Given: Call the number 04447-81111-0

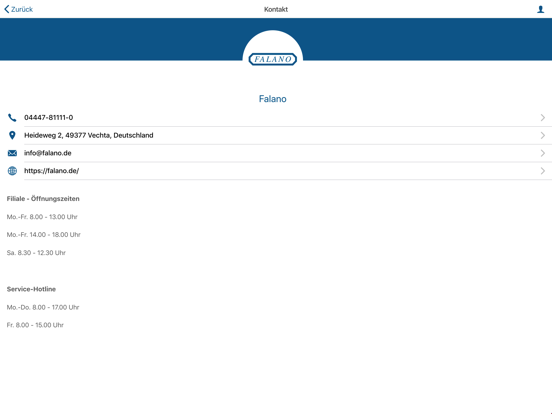Looking at the screenshot, I should pyautogui.click(x=49, y=118).
